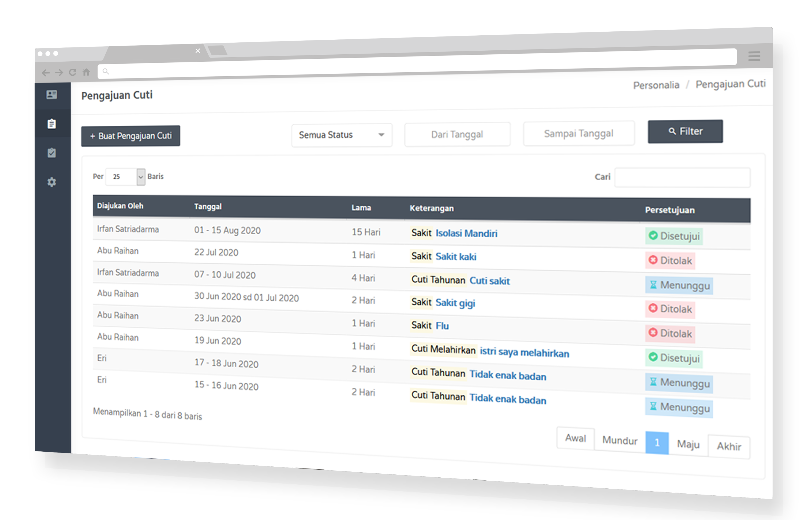Click the Cari search field
This screenshot has height=520, width=812.
(682, 177)
